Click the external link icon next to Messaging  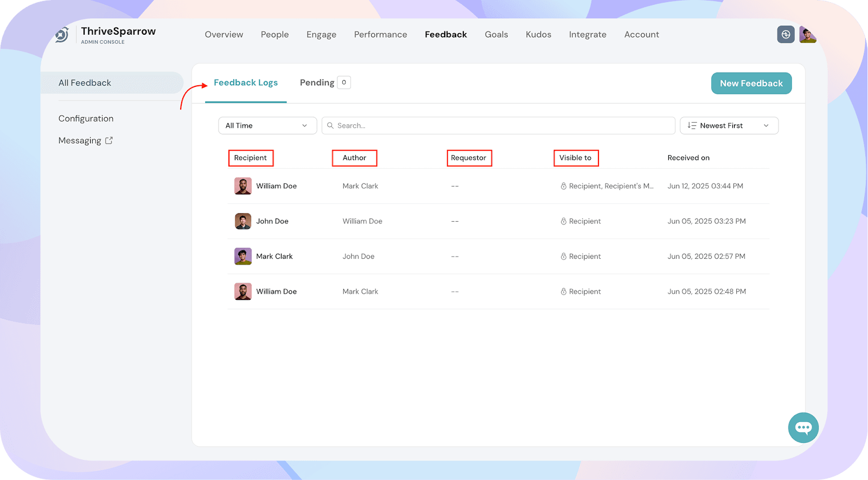point(109,140)
